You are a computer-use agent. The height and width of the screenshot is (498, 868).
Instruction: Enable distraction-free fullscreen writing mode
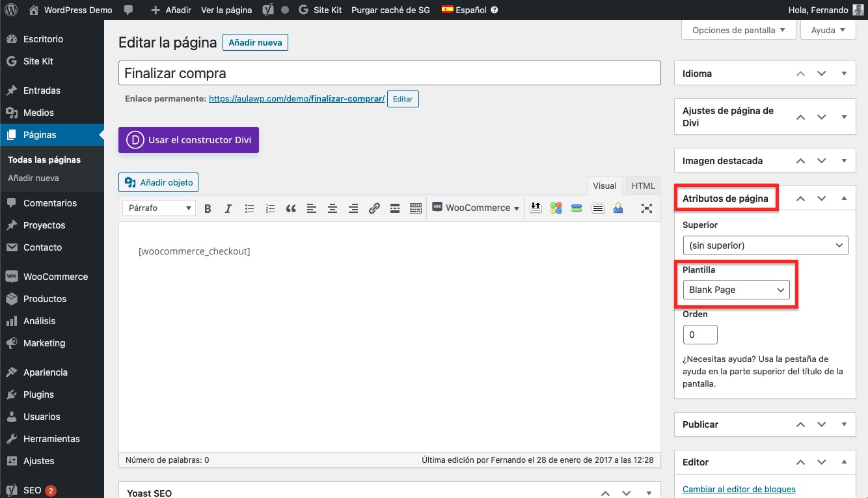[647, 208]
